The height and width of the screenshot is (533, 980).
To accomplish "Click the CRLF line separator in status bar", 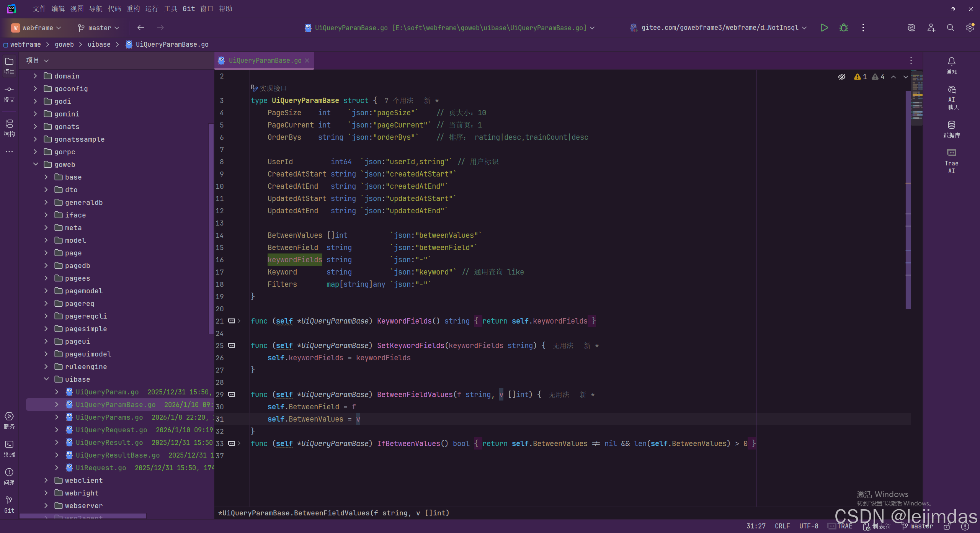I will click(782, 526).
